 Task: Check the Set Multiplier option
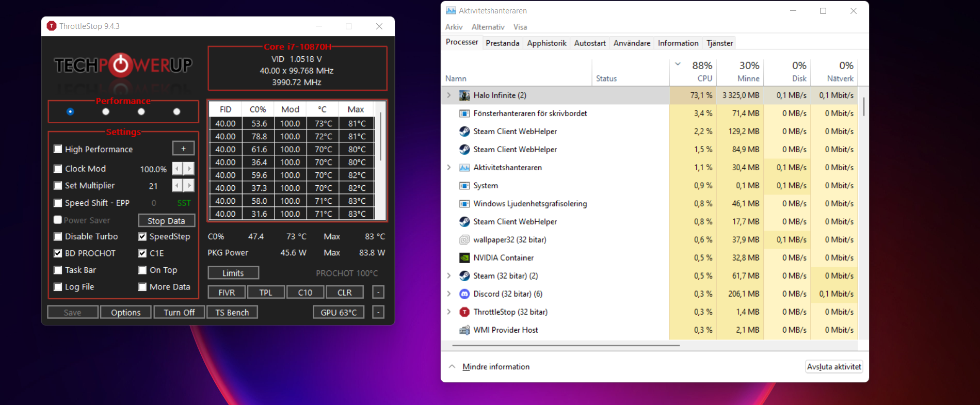coord(58,186)
